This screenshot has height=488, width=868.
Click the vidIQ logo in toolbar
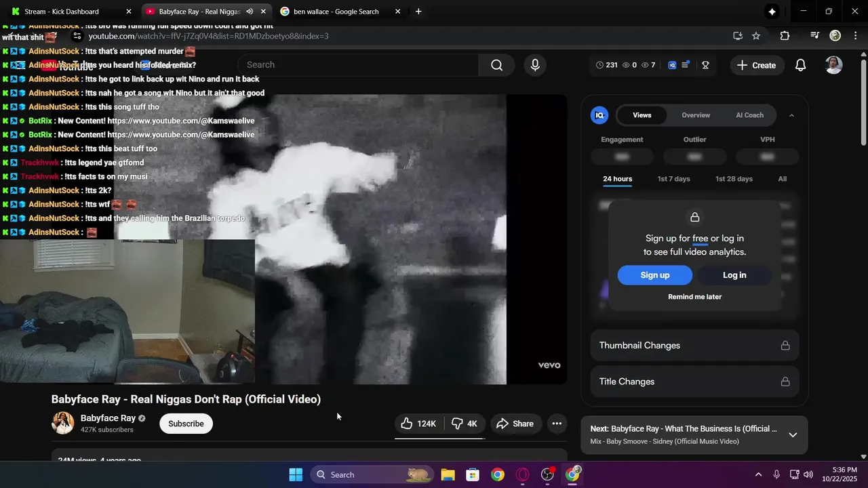pos(672,65)
